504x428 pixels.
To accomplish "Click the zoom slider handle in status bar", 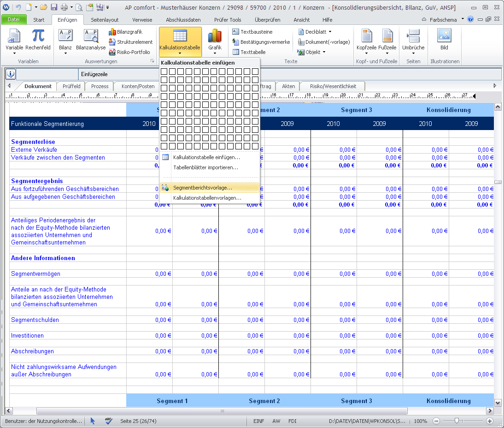I will (457, 421).
